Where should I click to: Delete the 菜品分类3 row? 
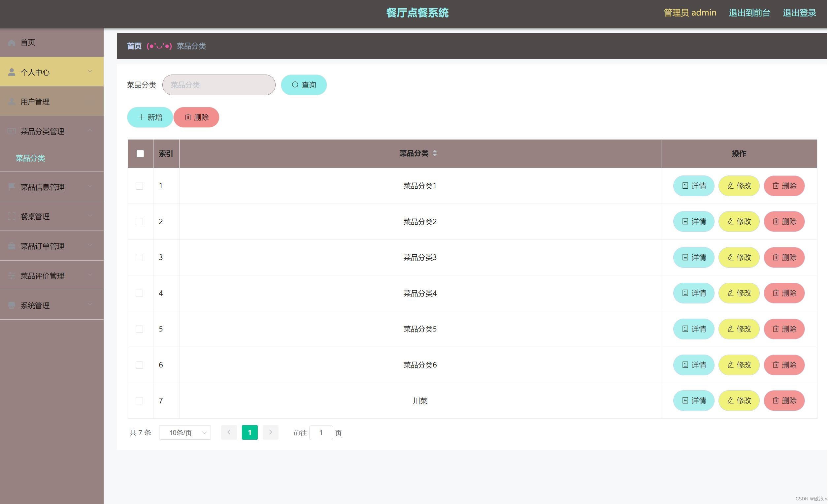click(x=784, y=257)
